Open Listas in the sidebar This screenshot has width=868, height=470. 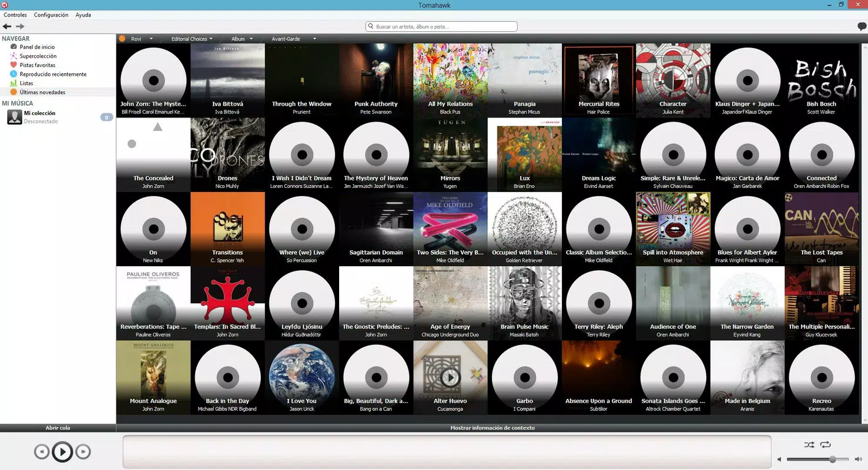[x=26, y=83]
